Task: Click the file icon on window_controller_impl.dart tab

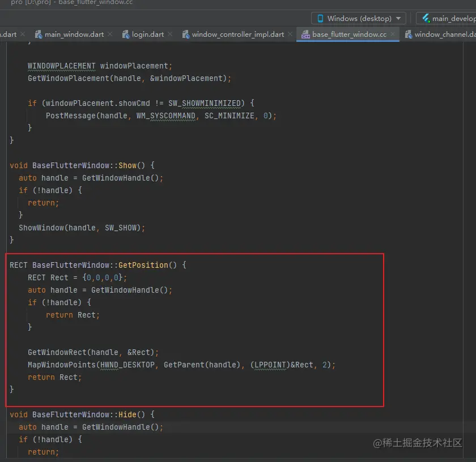Action: point(186,35)
